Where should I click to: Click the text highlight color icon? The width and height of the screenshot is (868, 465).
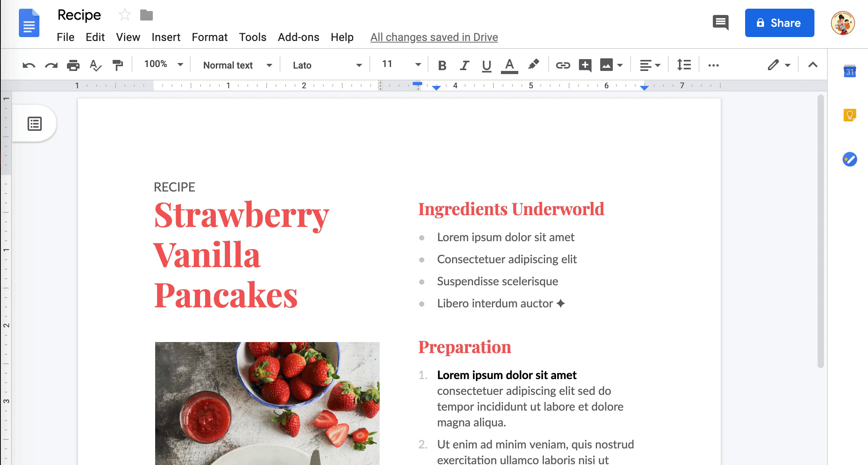click(x=532, y=64)
